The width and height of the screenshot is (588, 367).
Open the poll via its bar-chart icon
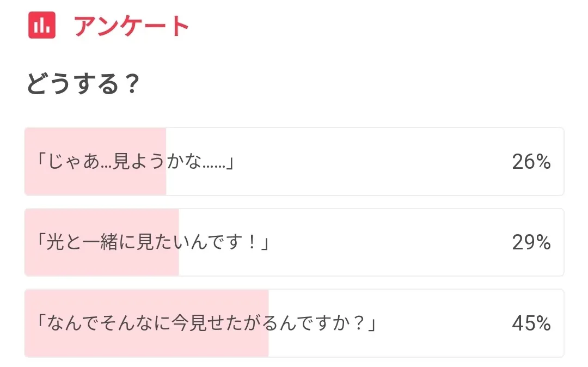pos(42,25)
